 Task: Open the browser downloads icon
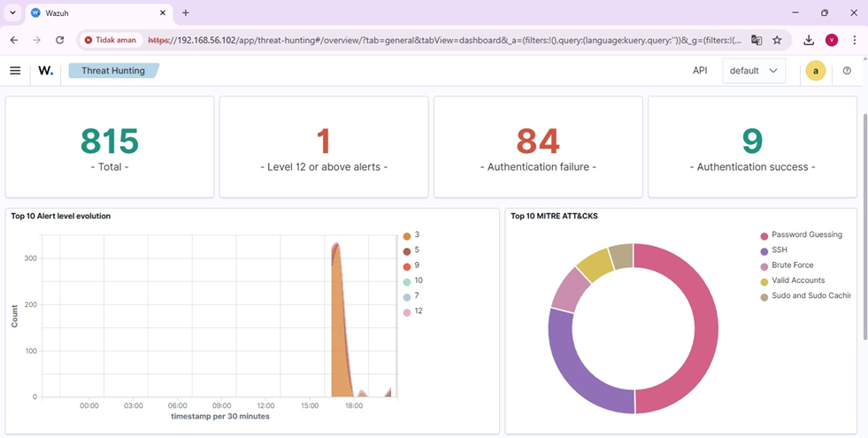point(808,40)
